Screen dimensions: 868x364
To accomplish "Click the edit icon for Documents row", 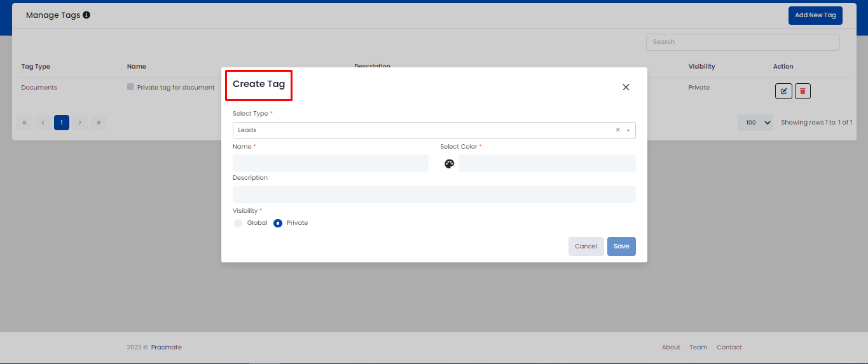I will 783,91.
